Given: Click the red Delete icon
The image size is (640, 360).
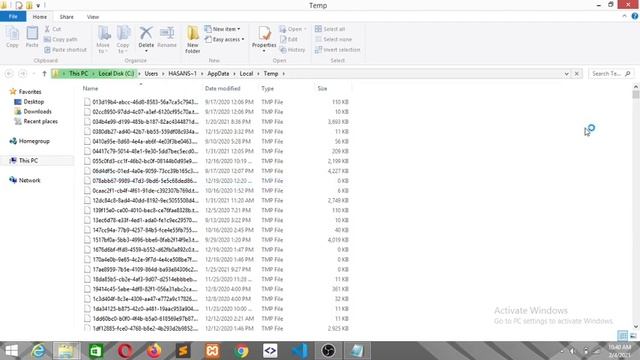Looking at the screenshot, I should pyautogui.click(x=146, y=33).
